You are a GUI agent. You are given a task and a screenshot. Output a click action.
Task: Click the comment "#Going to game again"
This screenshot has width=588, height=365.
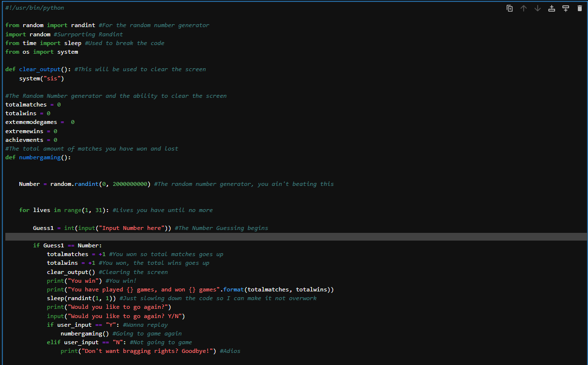point(147,334)
